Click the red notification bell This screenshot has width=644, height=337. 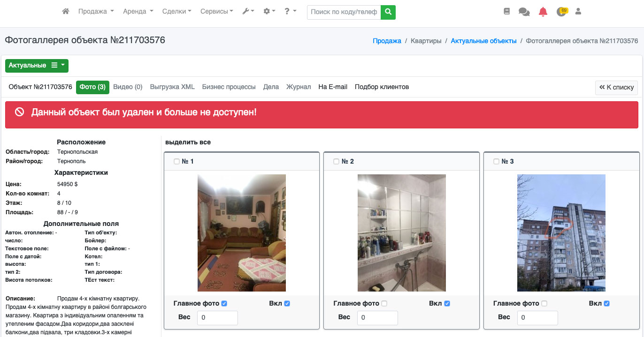pos(543,12)
